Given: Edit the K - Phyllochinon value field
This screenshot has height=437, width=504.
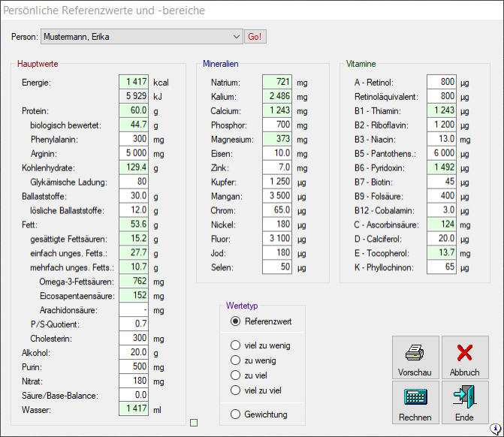Looking at the screenshot, I should pos(441,267).
